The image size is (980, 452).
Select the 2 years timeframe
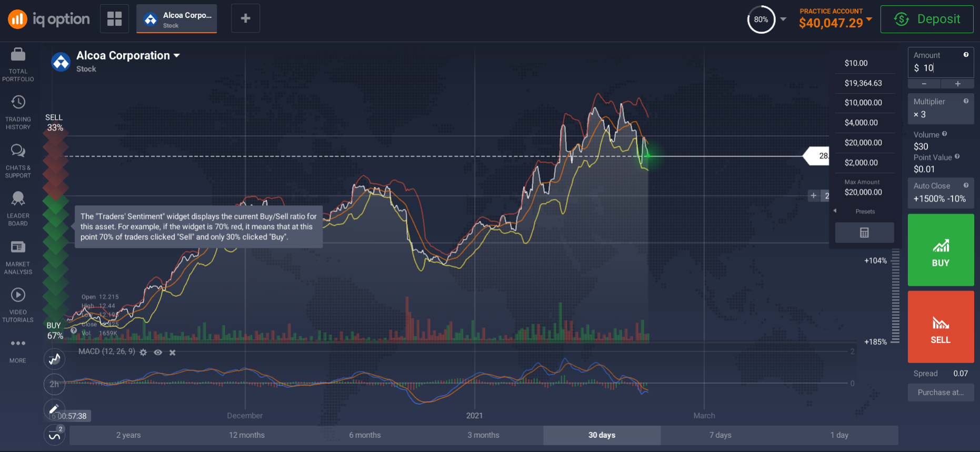(128, 435)
